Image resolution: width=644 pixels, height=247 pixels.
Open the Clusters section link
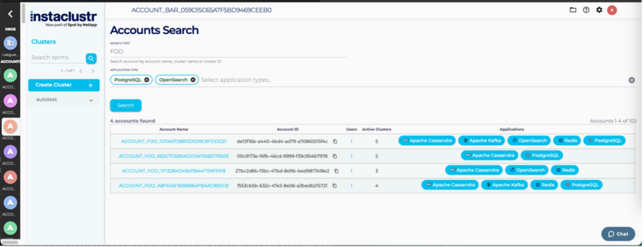pyautogui.click(x=43, y=42)
